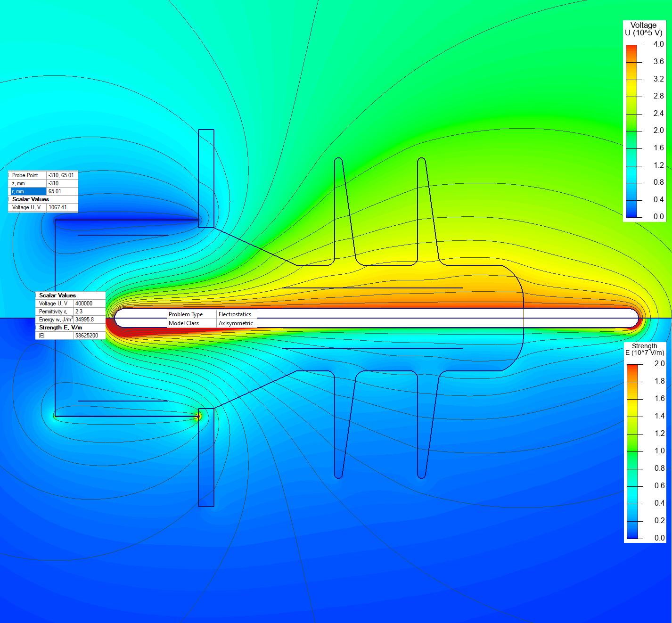The image size is (672, 623).
Task: Click the '1.0' tick on Strength legend
Action: coord(659,451)
